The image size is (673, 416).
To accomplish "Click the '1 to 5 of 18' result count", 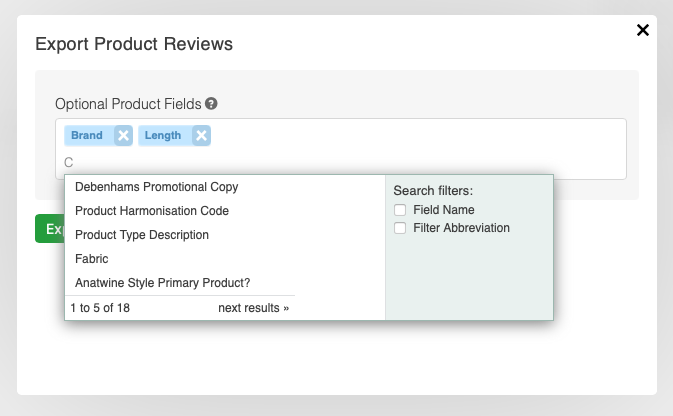I will pos(100,308).
